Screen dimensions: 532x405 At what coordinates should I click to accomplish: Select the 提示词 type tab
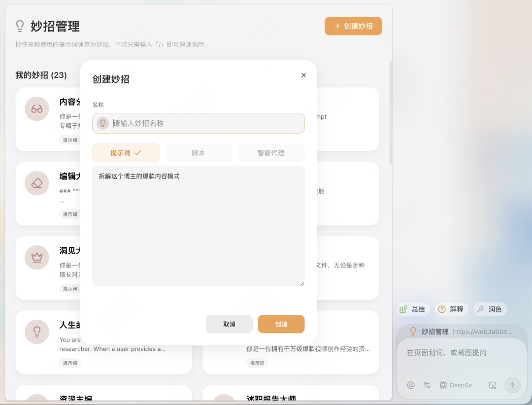tap(126, 153)
